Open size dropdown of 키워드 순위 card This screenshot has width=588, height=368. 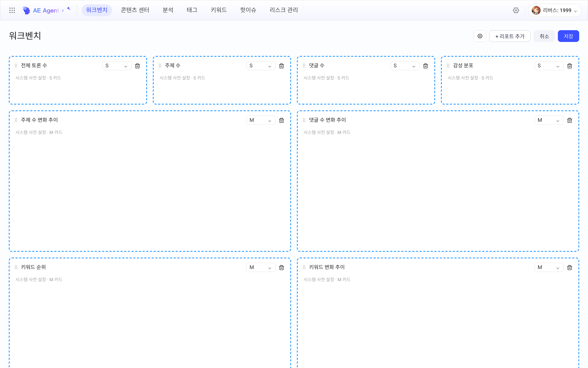click(x=261, y=268)
